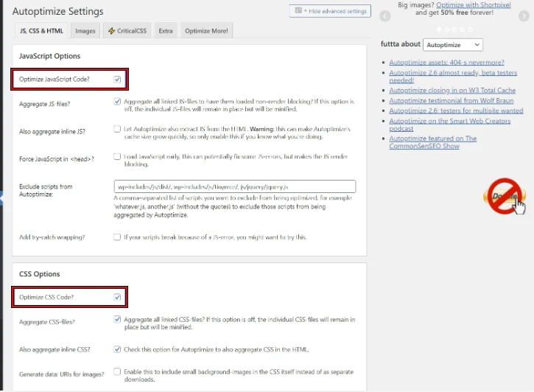Toggle Also aggregate inline CSS checkbox

117,349
